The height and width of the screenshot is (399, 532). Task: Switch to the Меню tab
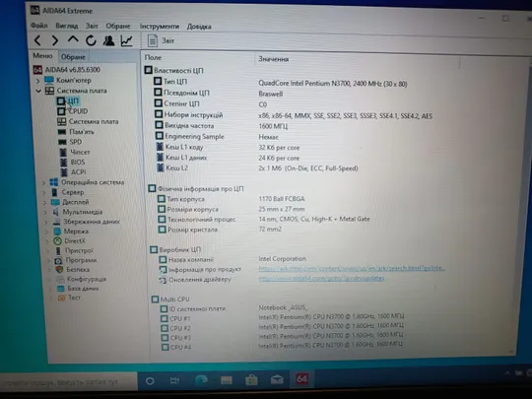point(42,55)
